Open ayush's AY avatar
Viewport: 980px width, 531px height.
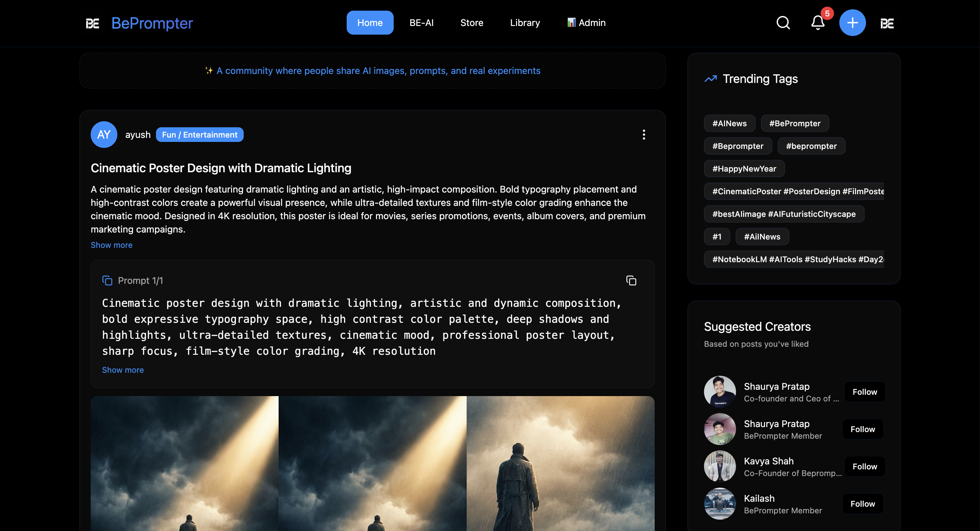(x=103, y=135)
